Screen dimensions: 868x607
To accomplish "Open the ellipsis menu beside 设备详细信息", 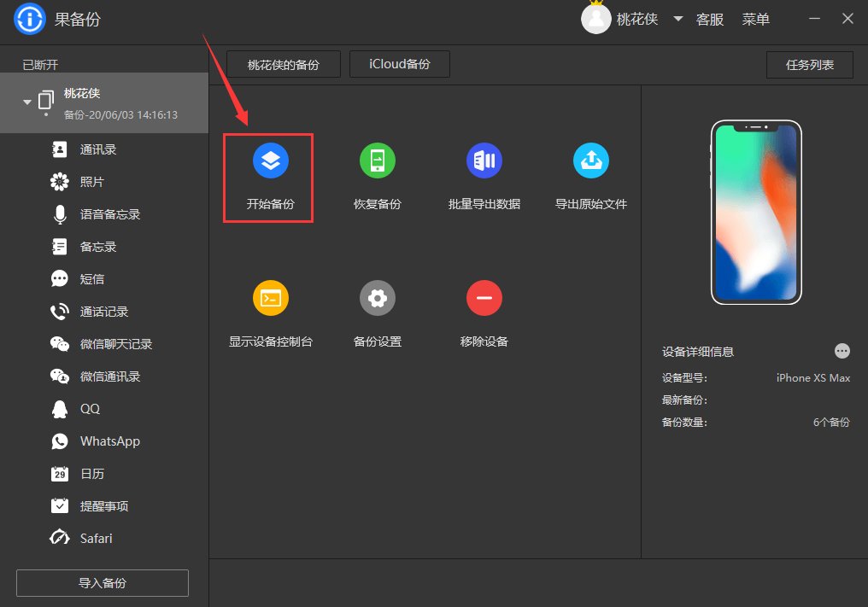I will click(x=842, y=351).
